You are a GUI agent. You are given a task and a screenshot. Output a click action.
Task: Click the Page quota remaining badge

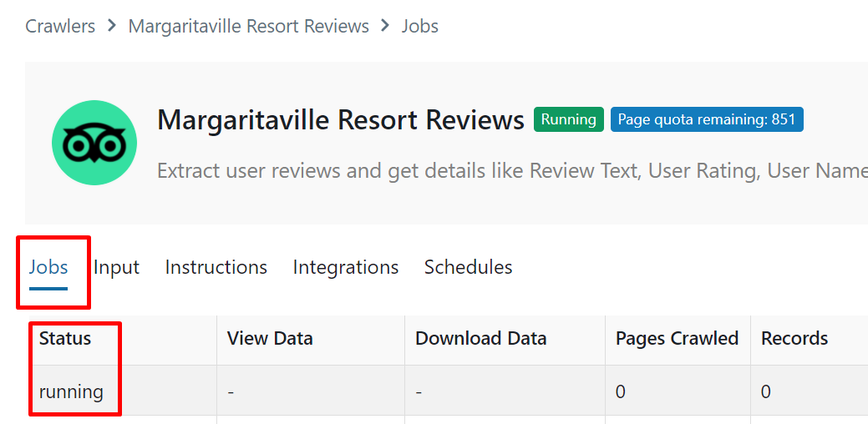[706, 119]
